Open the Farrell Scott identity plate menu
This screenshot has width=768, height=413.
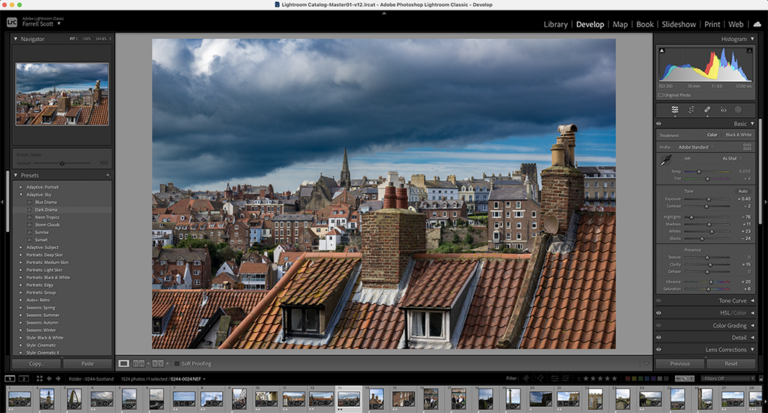click(42, 24)
